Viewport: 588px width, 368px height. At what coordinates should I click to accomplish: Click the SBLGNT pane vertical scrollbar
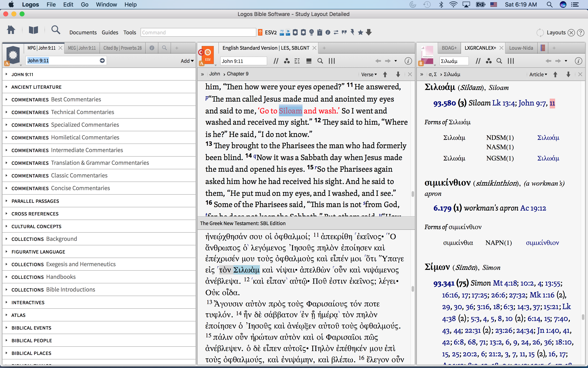click(x=413, y=289)
